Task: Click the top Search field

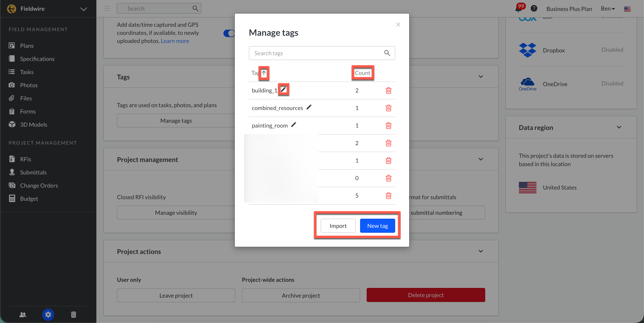Action: [x=159, y=9]
